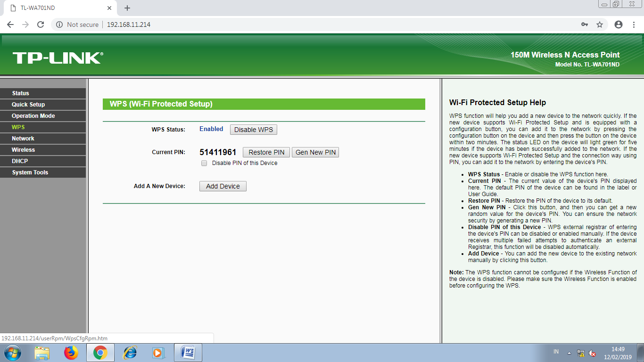Close the TL-WA701ND tab
Image resolution: width=644 pixels, height=362 pixels.
109,8
